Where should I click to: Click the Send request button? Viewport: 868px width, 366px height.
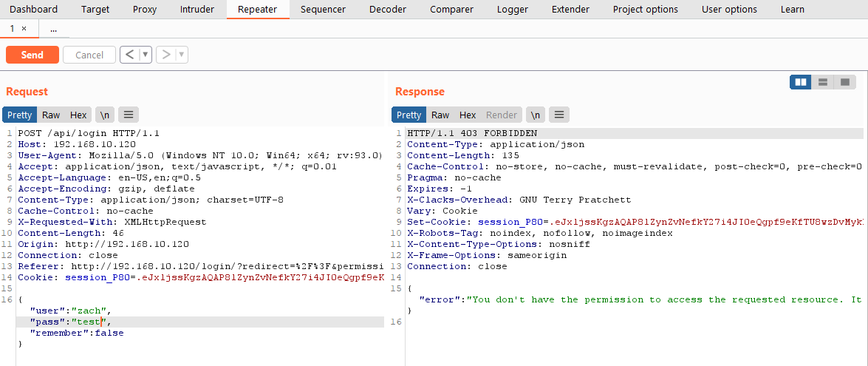(x=32, y=55)
